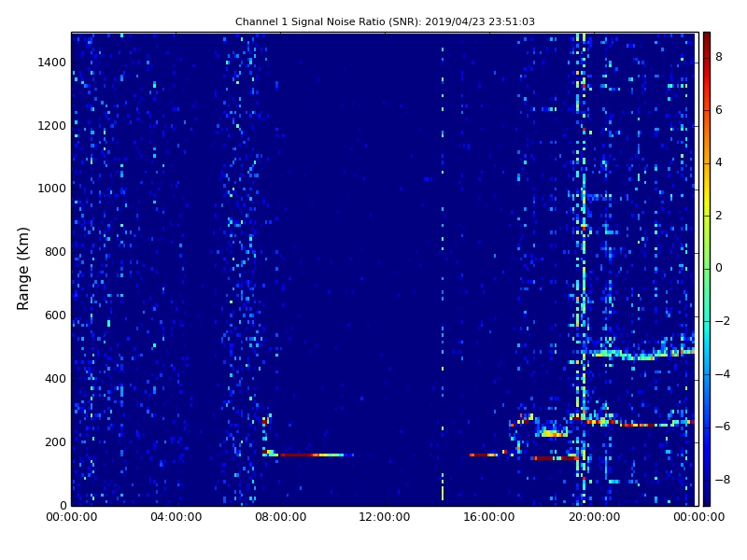This screenshot has height=560, width=747.
Task: Click the 20:00:00 time tick label
Action: point(594,517)
